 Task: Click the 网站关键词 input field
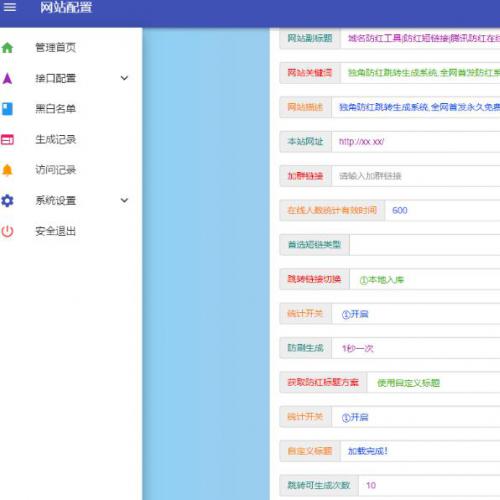(x=420, y=73)
